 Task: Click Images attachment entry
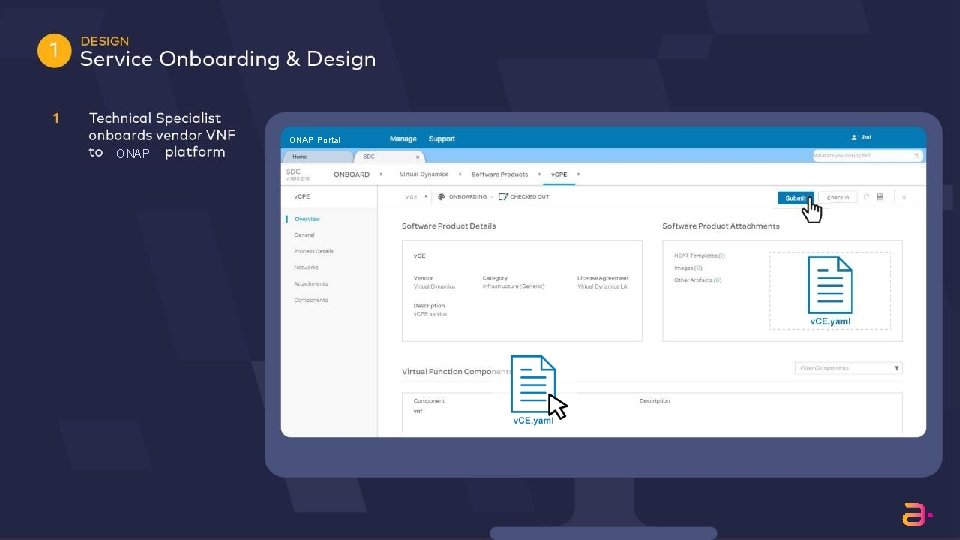(x=688, y=268)
